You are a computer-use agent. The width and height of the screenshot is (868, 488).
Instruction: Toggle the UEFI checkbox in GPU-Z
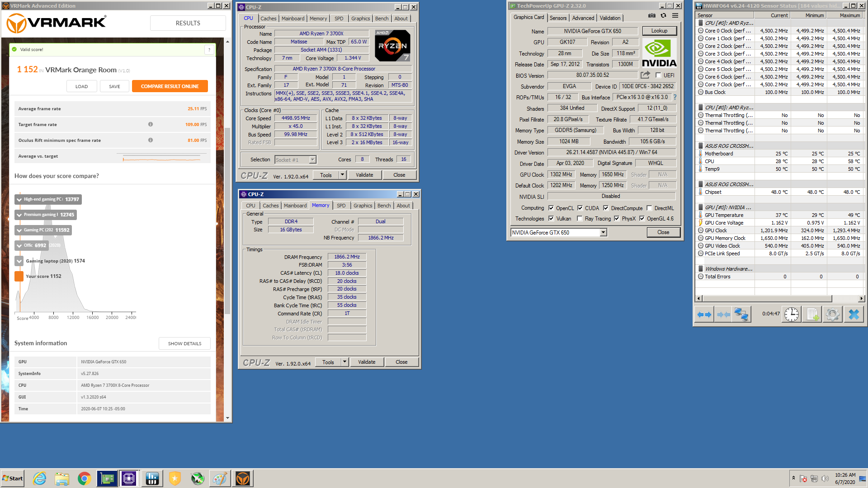coord(658,75)
